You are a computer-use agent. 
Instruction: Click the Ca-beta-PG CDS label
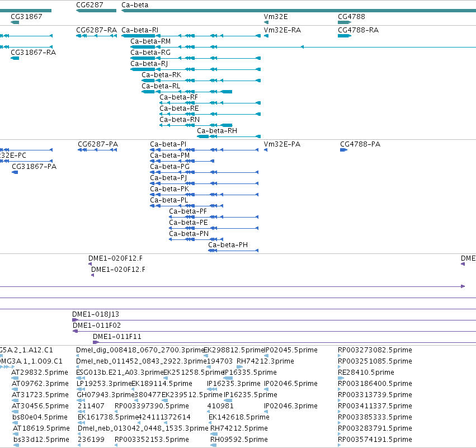[x=169, y=166]
